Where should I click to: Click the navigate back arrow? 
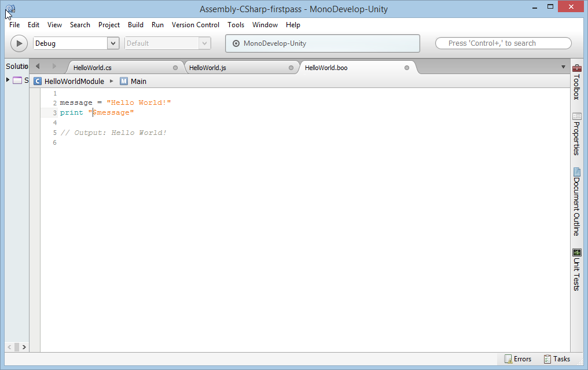[x=38, y=66]
